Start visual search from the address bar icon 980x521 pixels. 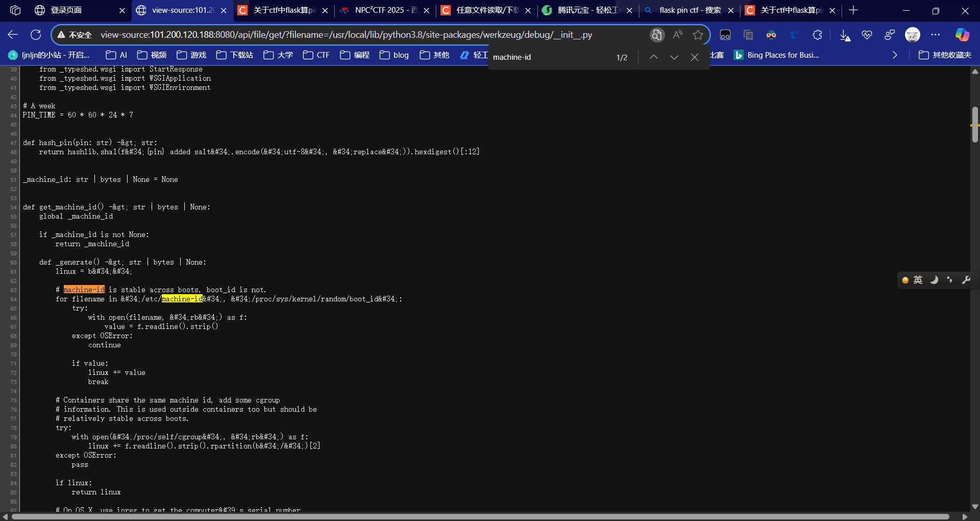657,35
